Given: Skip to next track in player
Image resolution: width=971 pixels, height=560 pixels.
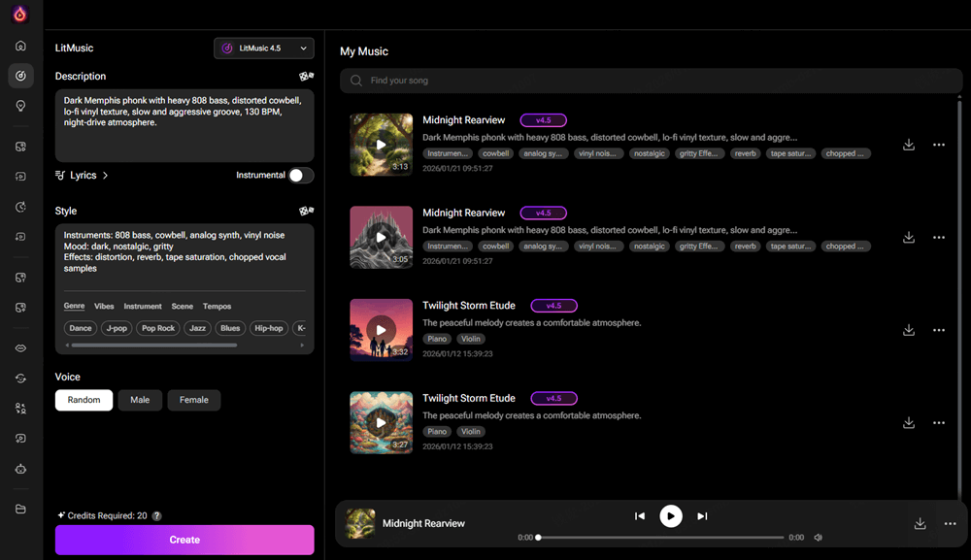Looking at the screenshot, I should click(x=702, y=516).
